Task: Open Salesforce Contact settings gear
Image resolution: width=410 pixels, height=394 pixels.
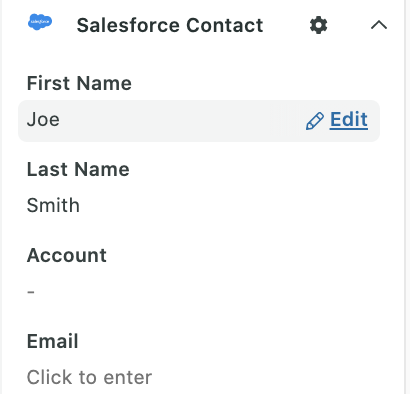Action: (x=318, y=25)
